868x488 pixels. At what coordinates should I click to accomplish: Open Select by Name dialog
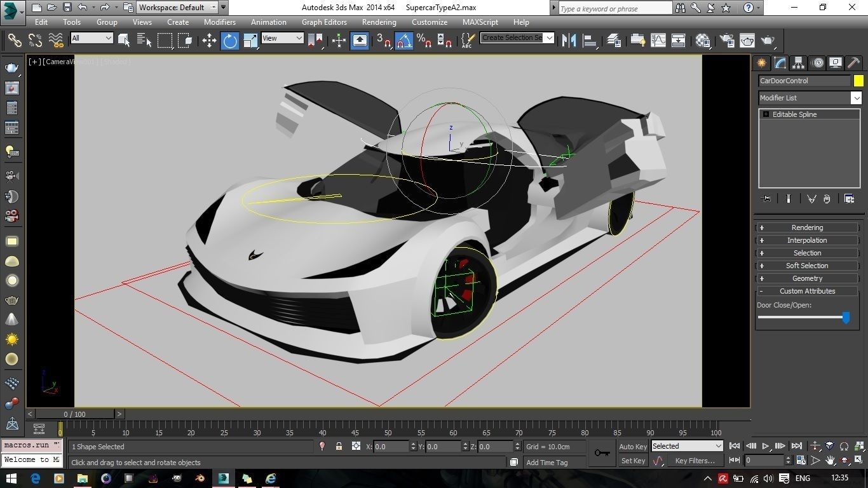[x=144, y=40]
